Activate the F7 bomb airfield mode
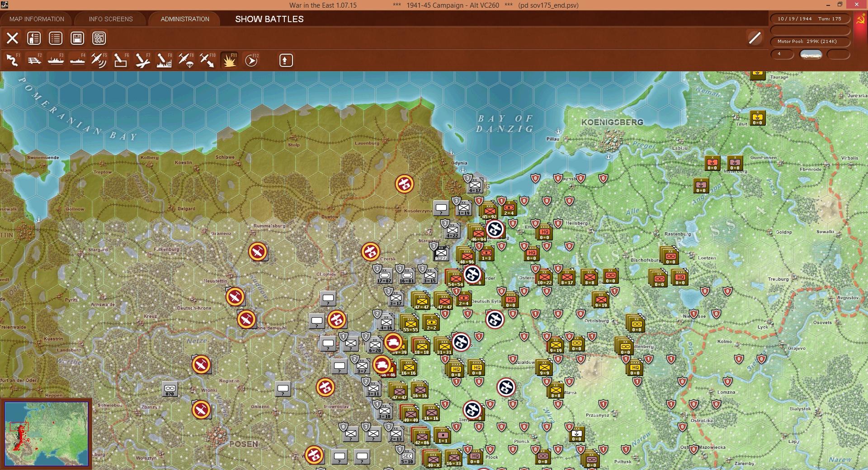The height and width of the screenshot is (470, 868). click(142, 60)
